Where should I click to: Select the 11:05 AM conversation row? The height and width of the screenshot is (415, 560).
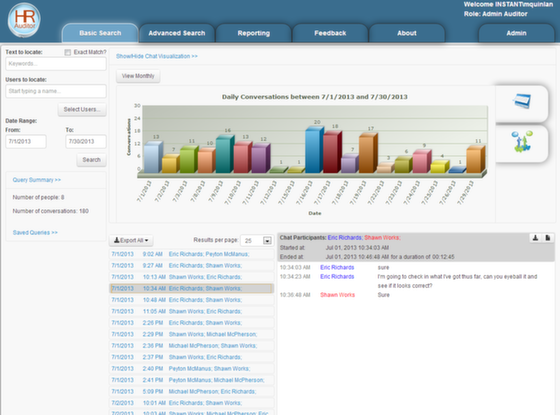[192, 311]
